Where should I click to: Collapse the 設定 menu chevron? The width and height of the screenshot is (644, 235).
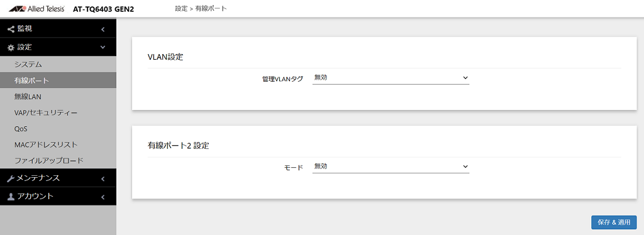click(103, 47)
